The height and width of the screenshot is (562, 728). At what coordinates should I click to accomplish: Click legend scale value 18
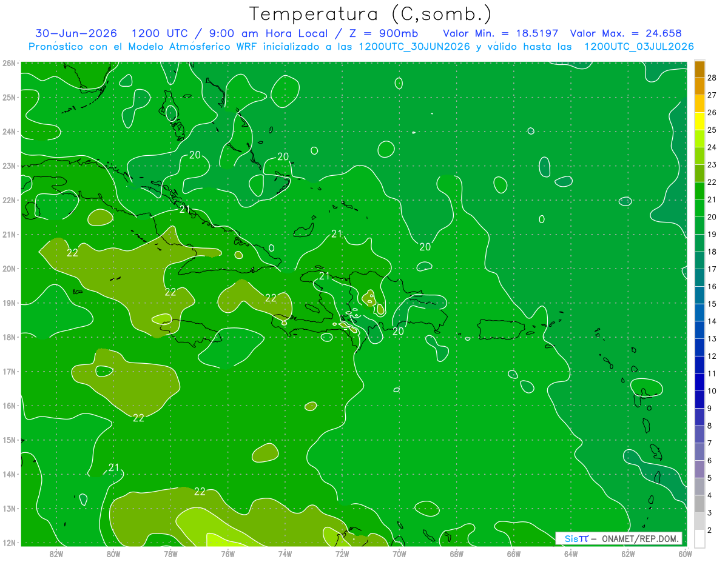(x=712, y=252)
